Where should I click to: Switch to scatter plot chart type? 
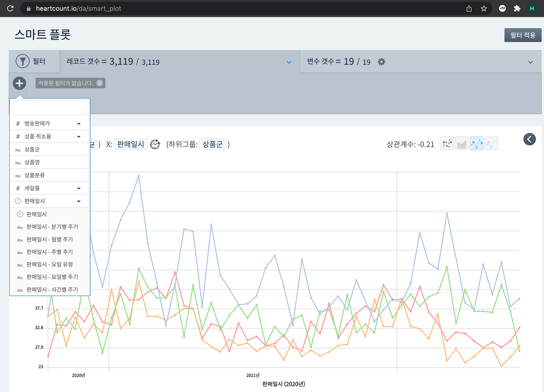pyautogui.click(x=447, y=144)
